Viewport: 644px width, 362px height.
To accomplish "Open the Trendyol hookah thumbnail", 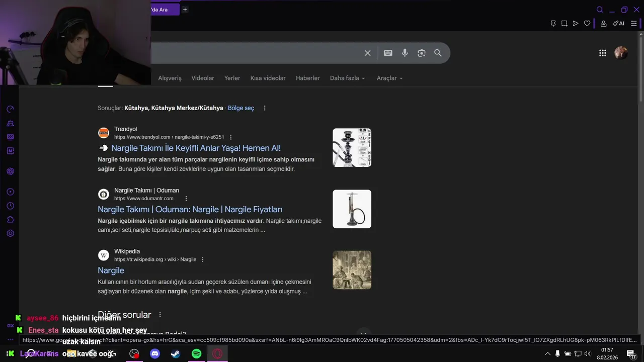I will coord(352,147).
